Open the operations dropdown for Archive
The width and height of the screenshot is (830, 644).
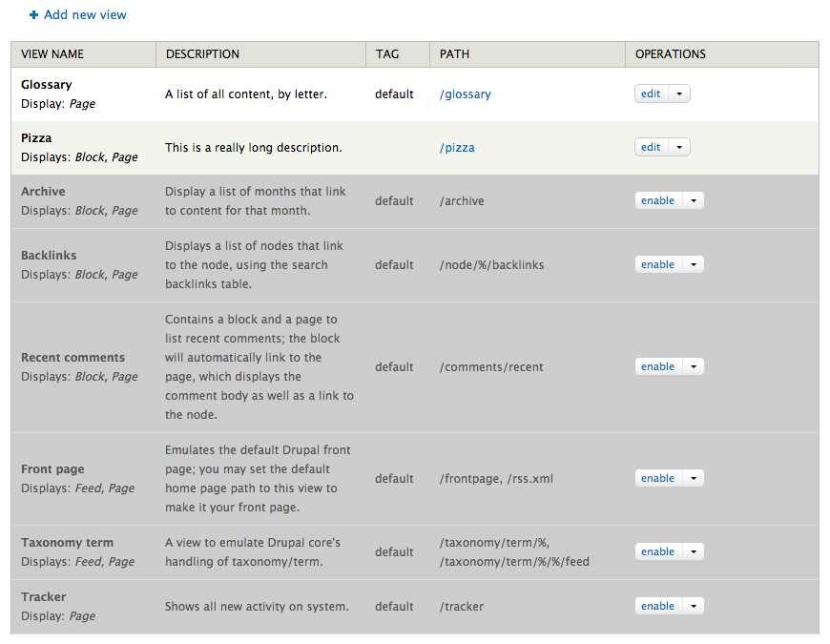694,200
